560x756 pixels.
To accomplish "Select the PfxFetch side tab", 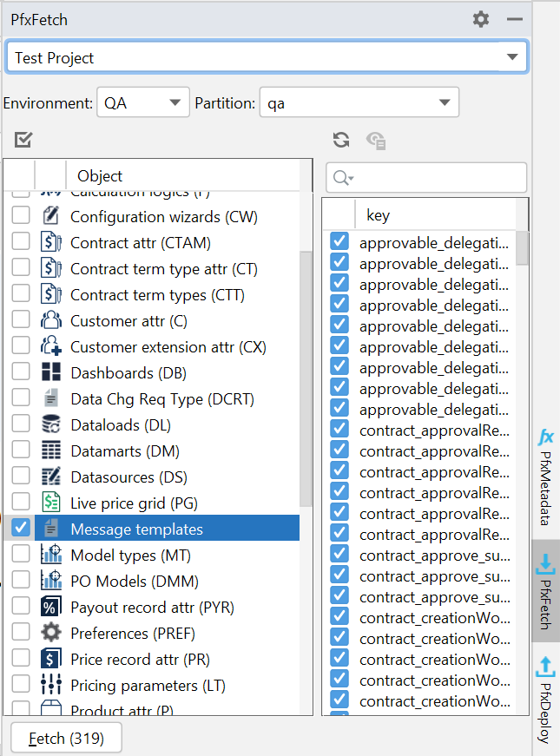I will [545, 591].
